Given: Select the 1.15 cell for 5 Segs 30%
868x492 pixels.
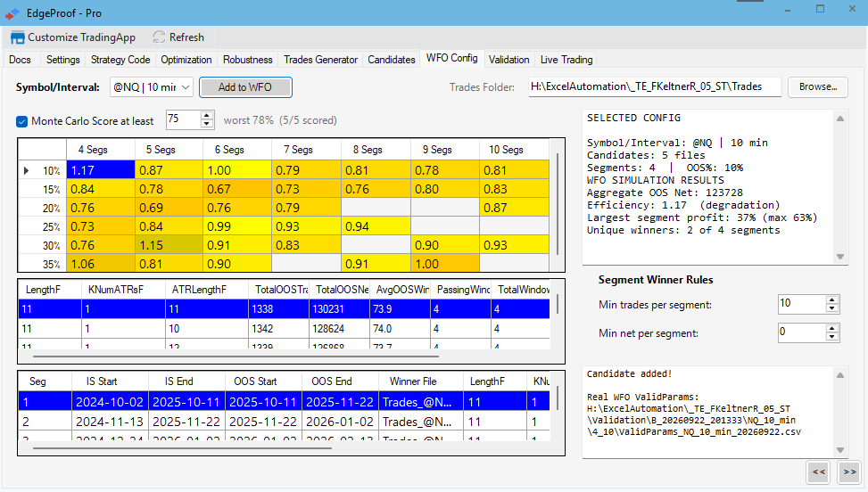Looking at the screenshot, I should coord(169,245).
